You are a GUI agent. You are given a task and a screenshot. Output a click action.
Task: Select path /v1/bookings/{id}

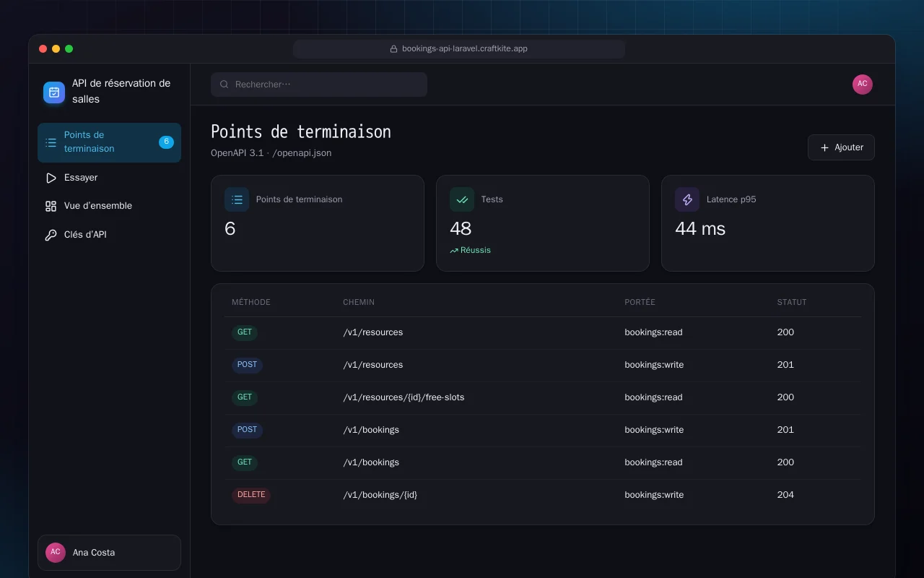(x=380, y=495)
